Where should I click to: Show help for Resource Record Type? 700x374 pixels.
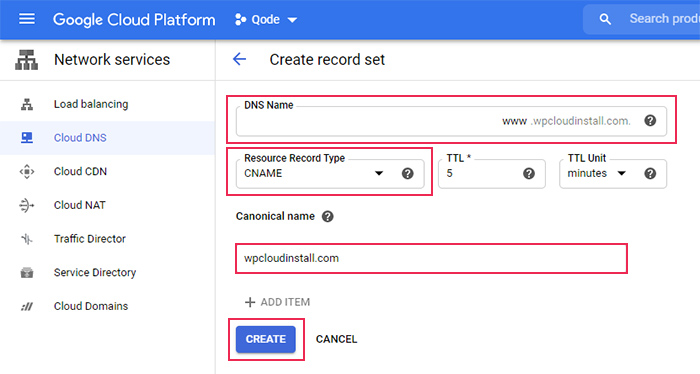(407, 174)
